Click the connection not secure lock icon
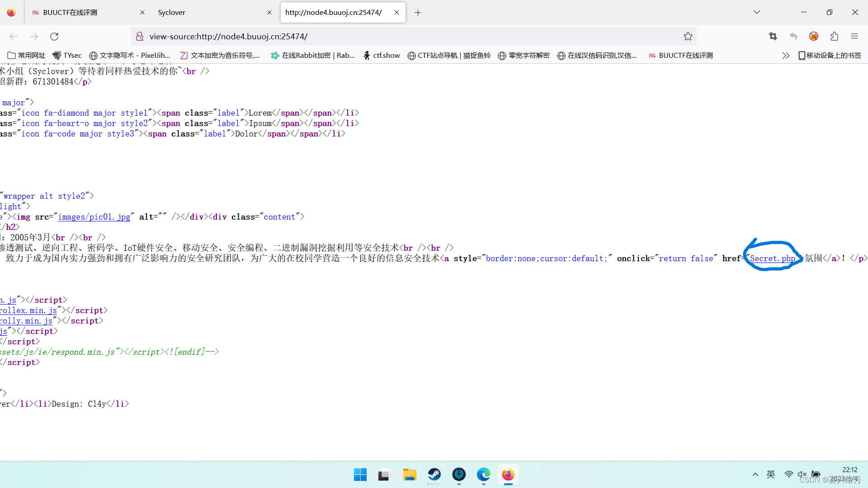This screenshot has width=868, height=488. pyautogui.click(x=140, y=36)
